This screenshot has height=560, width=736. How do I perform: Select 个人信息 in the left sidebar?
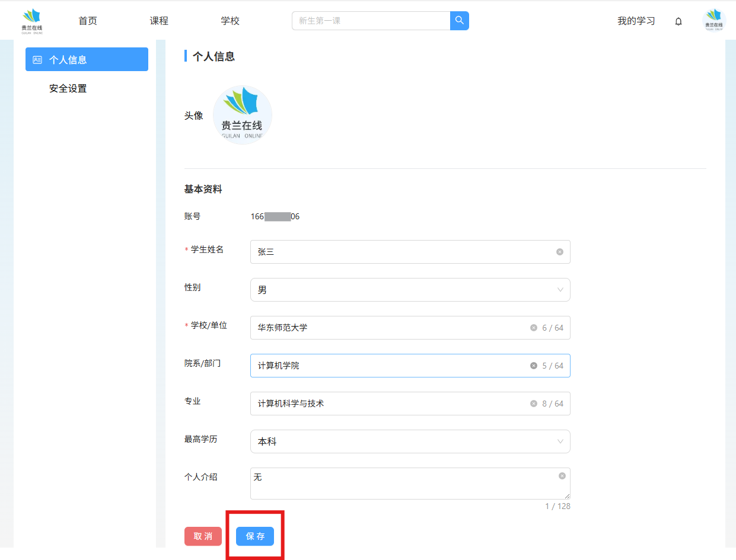(x=87, y=59)
